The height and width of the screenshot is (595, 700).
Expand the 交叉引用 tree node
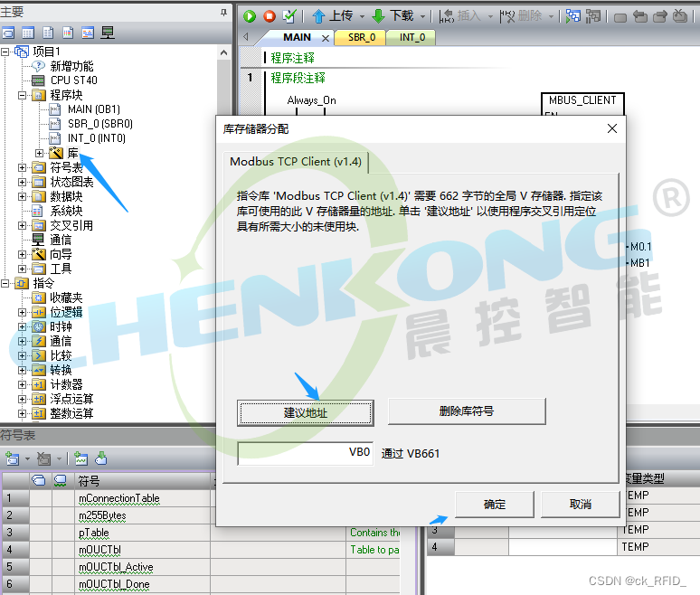coord(22,225)
